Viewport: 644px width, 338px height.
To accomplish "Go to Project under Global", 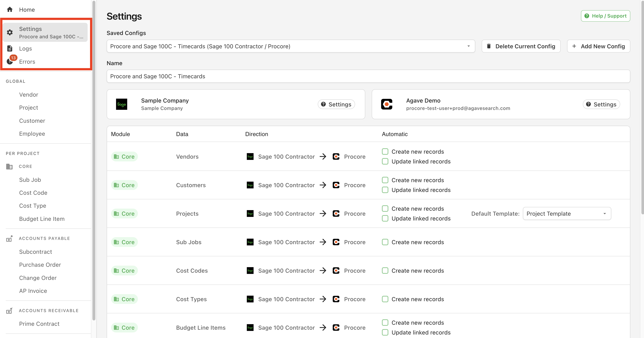I will coord(28,108).
